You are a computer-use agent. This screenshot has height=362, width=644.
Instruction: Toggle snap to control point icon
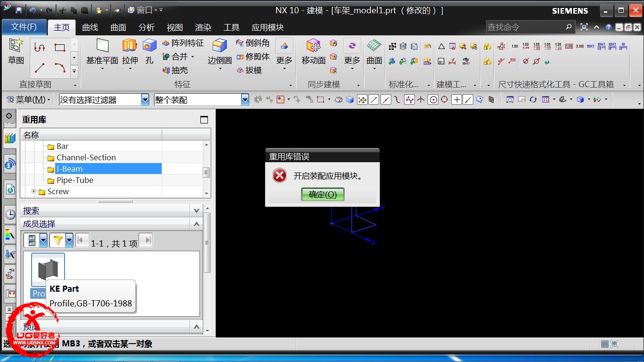(x=397, y=99)
